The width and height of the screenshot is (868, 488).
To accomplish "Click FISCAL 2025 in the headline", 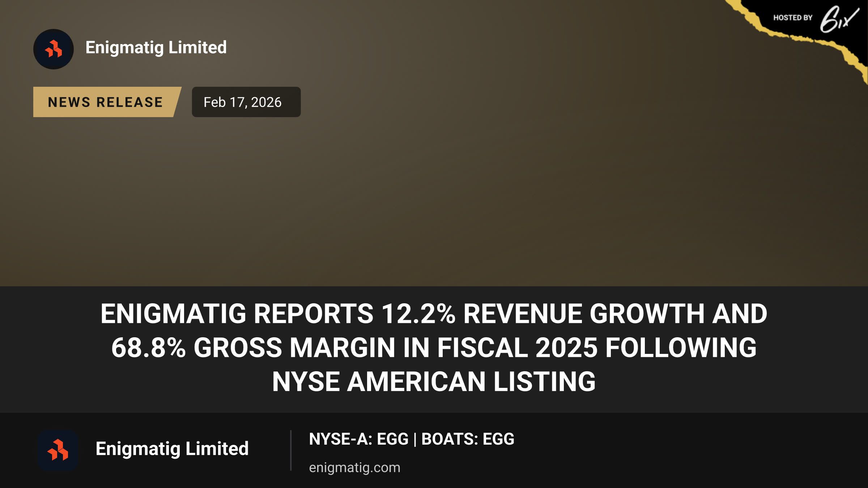I will click(x=517, y=347).
